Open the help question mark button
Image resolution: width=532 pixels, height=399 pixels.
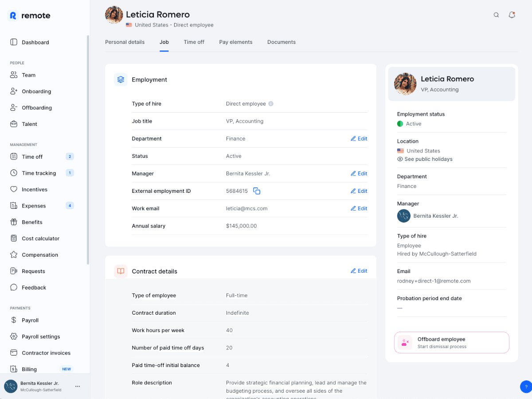(526, 387)
